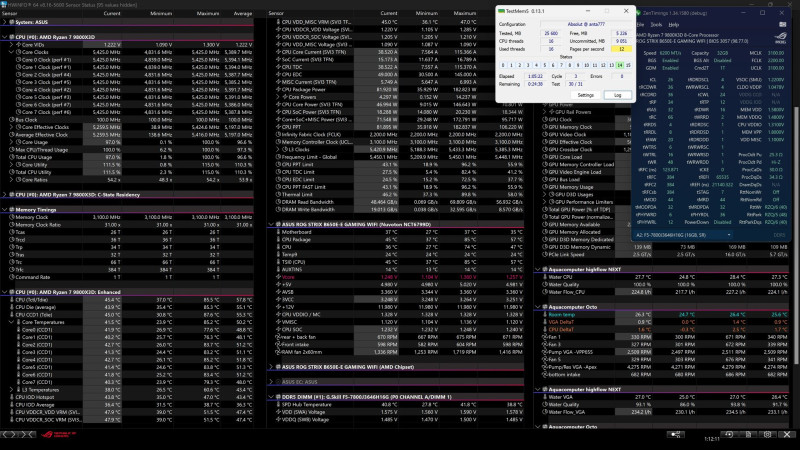Click the ROG logo in ZenTimings window
Viewport: 800px width, 450px height.
pyautogui.click(x=780, y=38)
